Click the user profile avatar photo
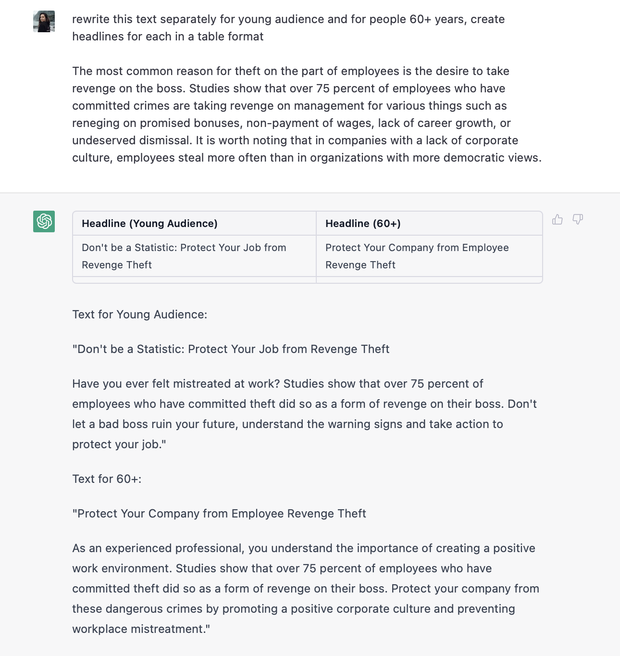The image size is (620, 656). 44,21
